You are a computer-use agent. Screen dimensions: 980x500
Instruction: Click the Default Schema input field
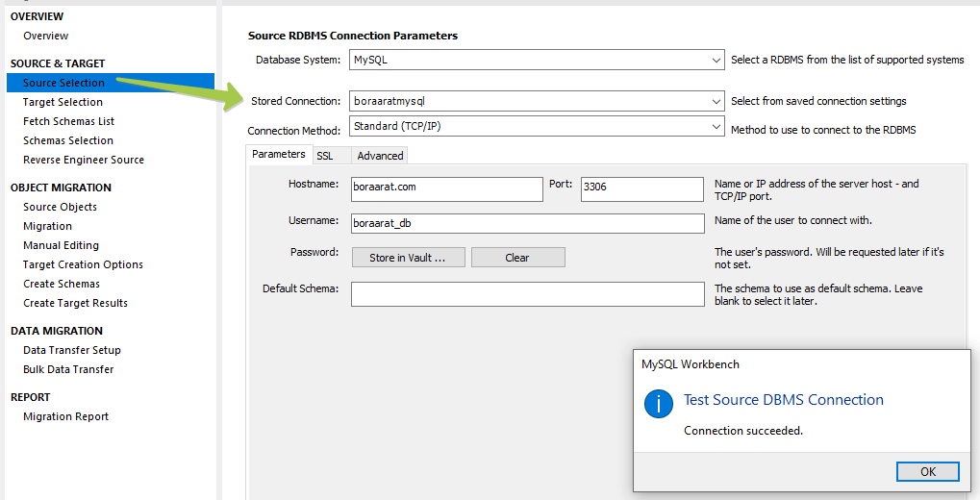pyautogui.click(x=527, y=294)
